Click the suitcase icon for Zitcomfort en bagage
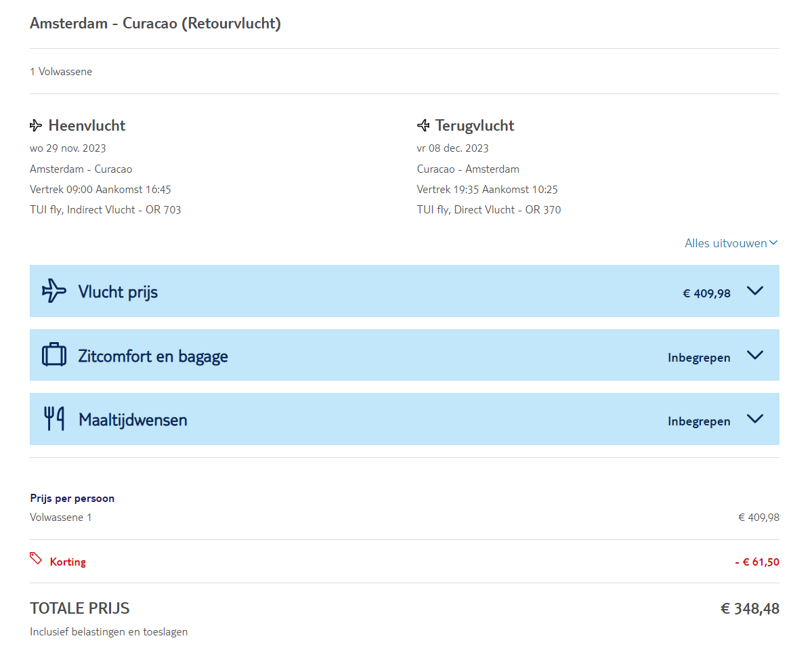The height and width of the screenshot is (651, 812). 54,355
